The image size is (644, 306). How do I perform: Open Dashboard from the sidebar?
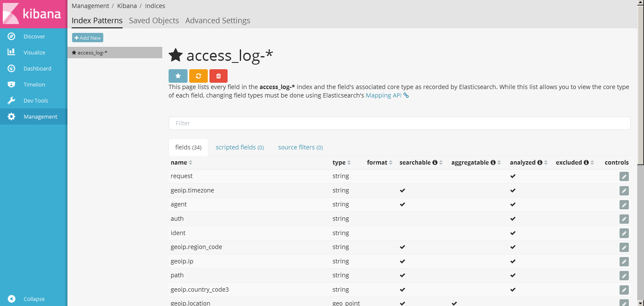click(x=34, y=68)
